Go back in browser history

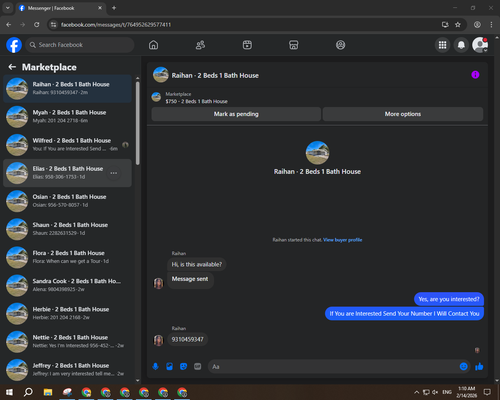click(9, 25)
